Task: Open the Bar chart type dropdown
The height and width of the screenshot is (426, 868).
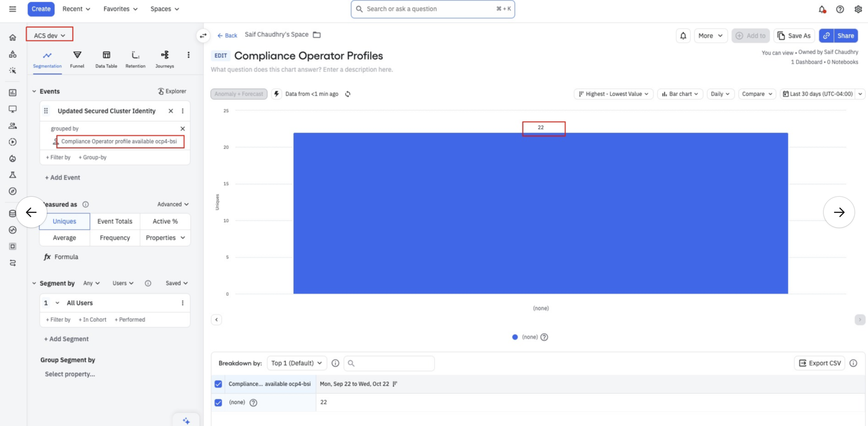Action: pyautogui.click(x=680, y=94)
